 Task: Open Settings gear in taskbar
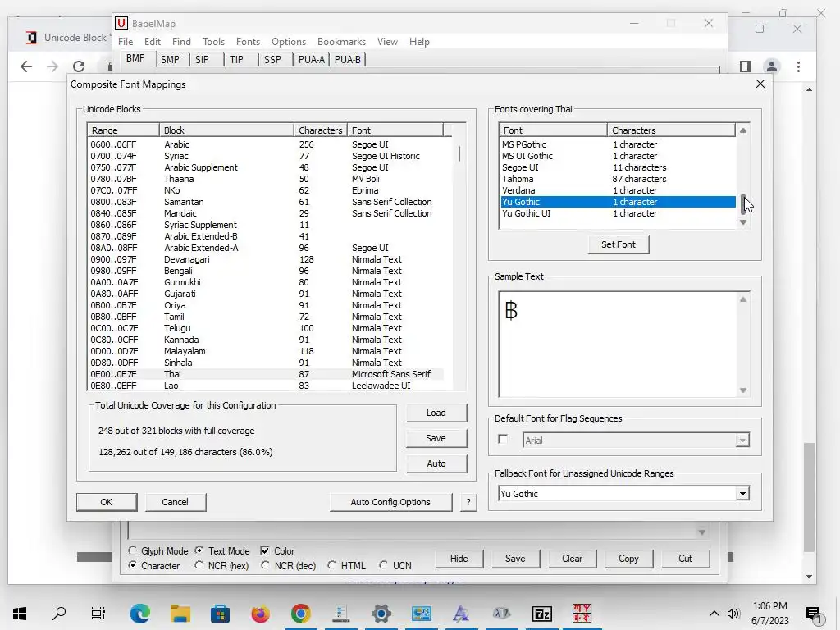[381, 614]
